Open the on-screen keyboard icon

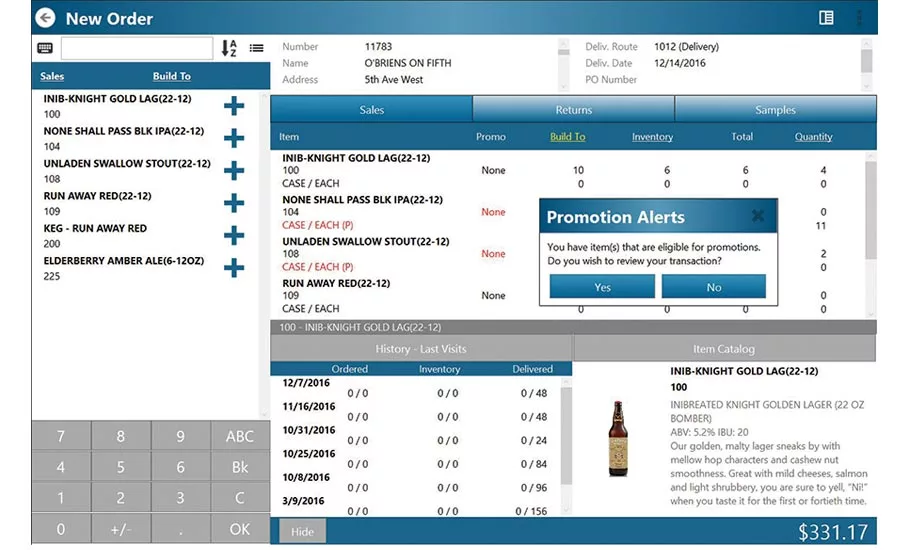tap(45, 48)
